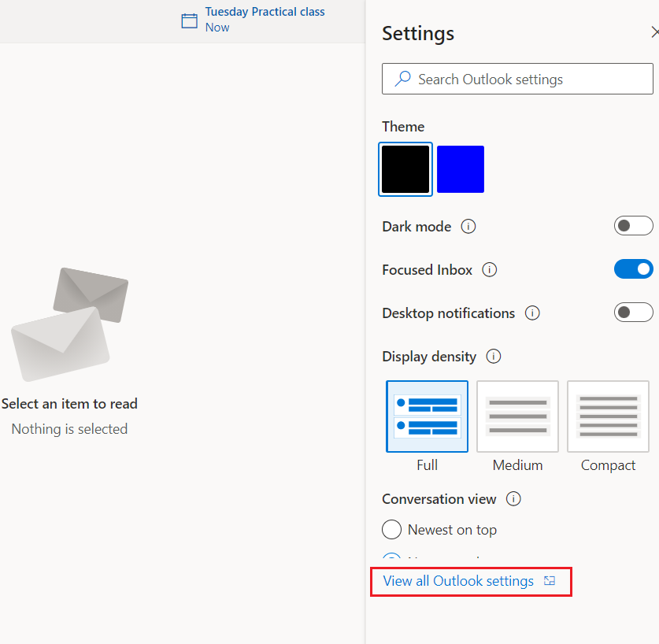The image size is (659, 644).
Task: Click the info icon beside Display density
Action: click(x=494, y=357)
